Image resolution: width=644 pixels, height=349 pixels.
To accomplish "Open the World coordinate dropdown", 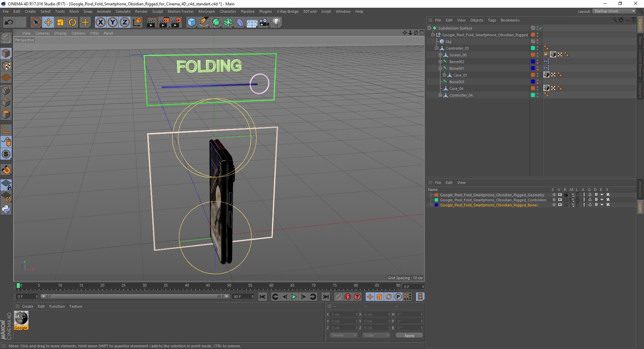I will [344, 335].
